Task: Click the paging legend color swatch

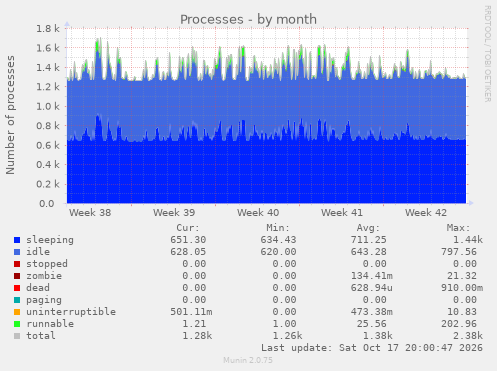Action: 17,300
